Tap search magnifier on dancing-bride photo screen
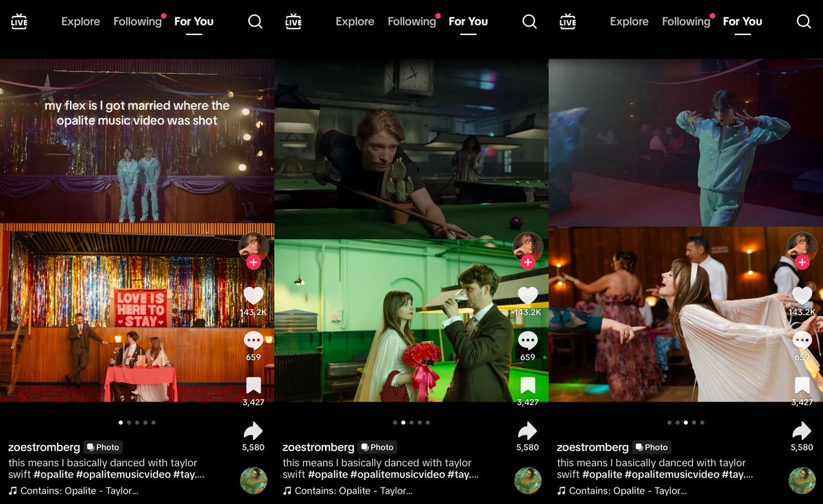The height and width of the screenshot is (504, 823). (804, 21)
